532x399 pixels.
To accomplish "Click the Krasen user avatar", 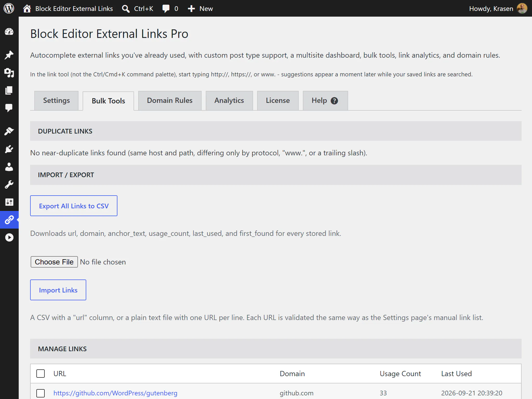I will click(522, 9).
